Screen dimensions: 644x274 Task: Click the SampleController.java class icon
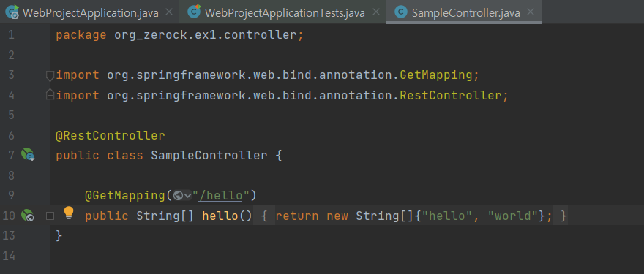coord(401,12)
